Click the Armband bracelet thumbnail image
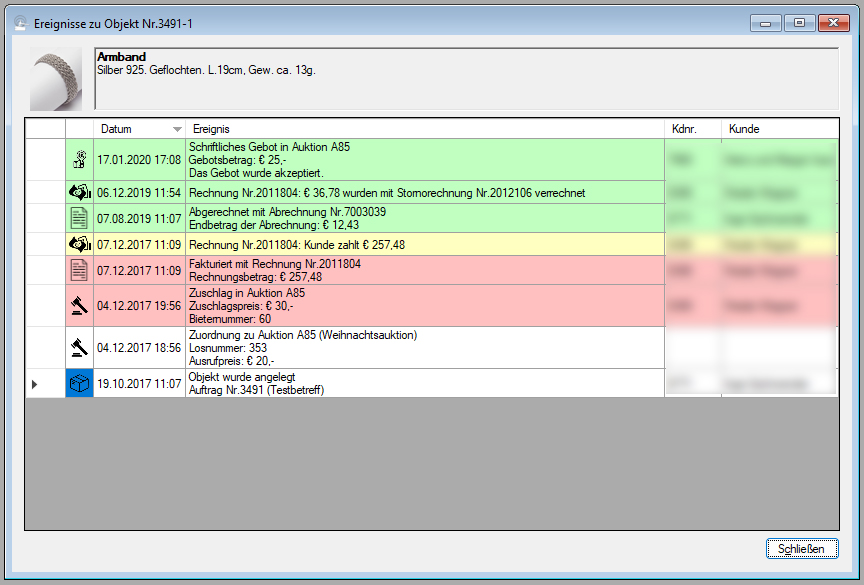 (x=56, y=78)
